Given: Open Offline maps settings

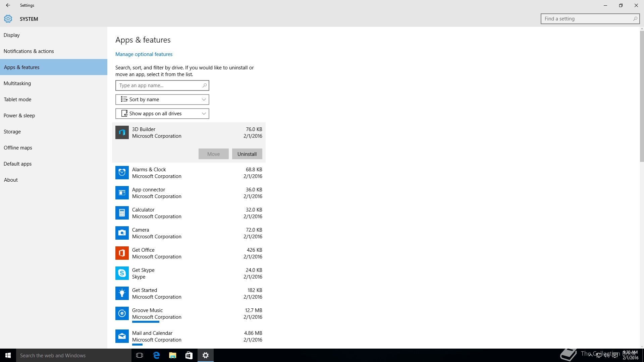Looking at the screenshot, I should tap(54, 148).
